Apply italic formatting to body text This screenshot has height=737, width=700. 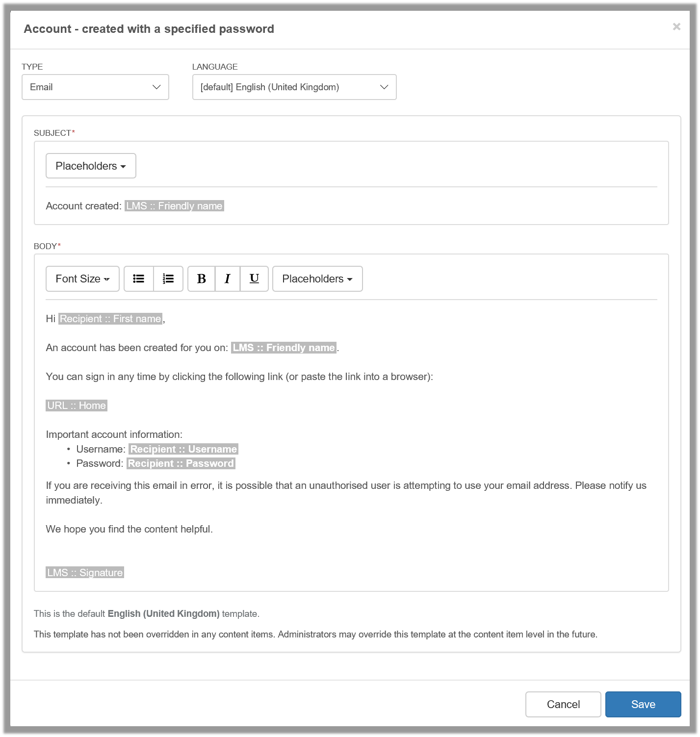tap(227, 279)
